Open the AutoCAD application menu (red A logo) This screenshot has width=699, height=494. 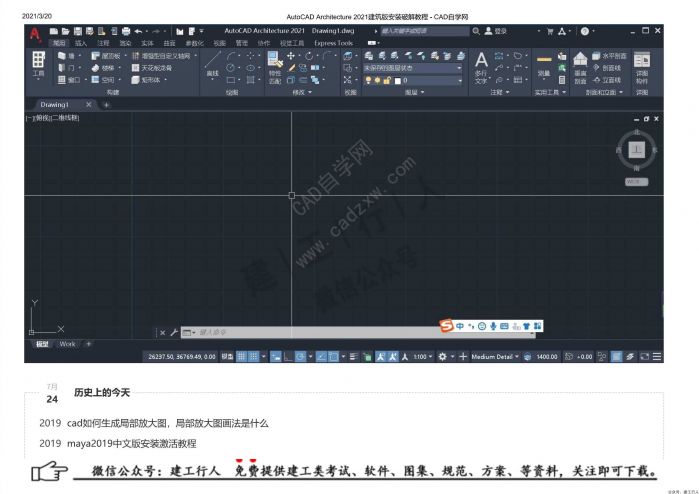pos(35,34)
